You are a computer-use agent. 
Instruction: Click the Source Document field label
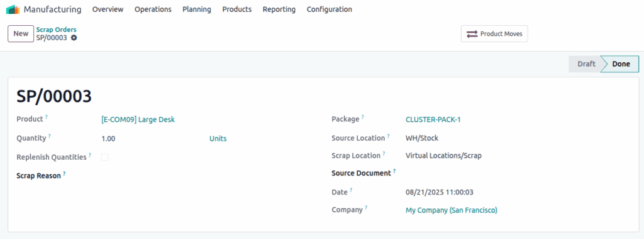[361, 174]
